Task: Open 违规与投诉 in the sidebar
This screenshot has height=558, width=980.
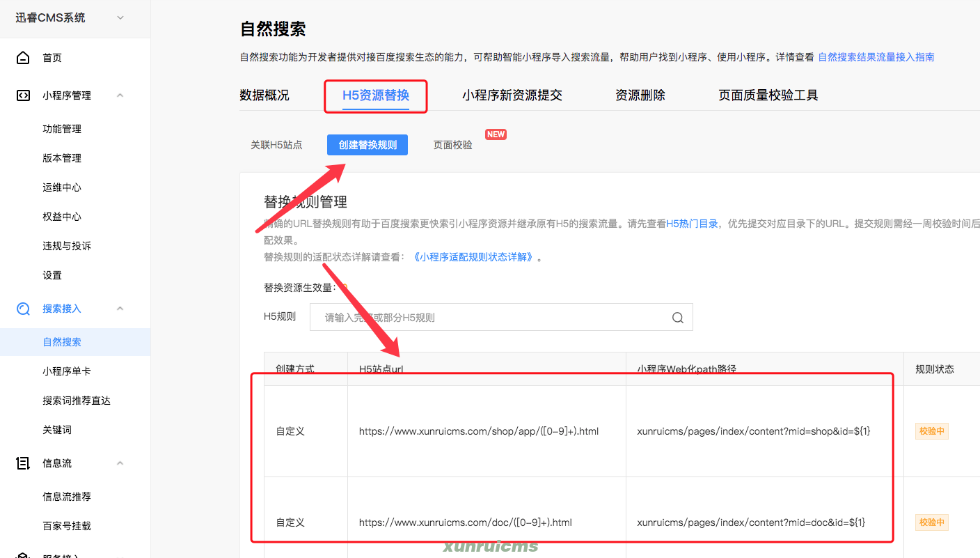Action: click(x=67, y=246)
